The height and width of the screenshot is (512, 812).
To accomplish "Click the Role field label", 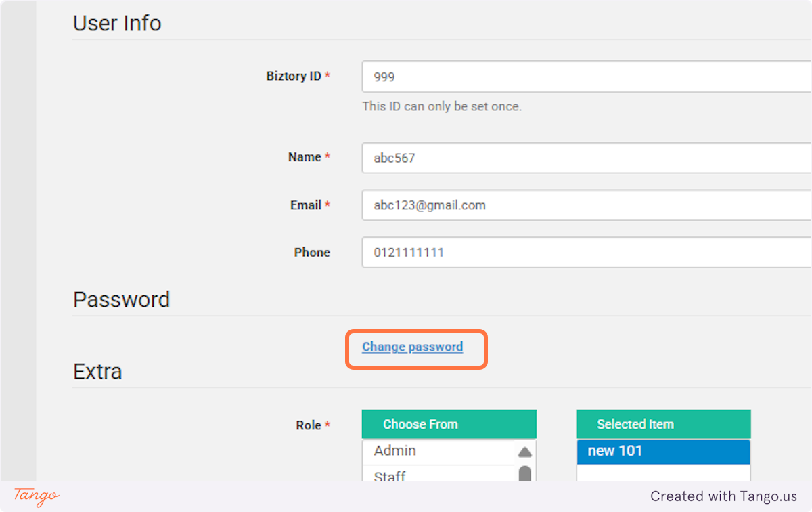I will (313, 425).
